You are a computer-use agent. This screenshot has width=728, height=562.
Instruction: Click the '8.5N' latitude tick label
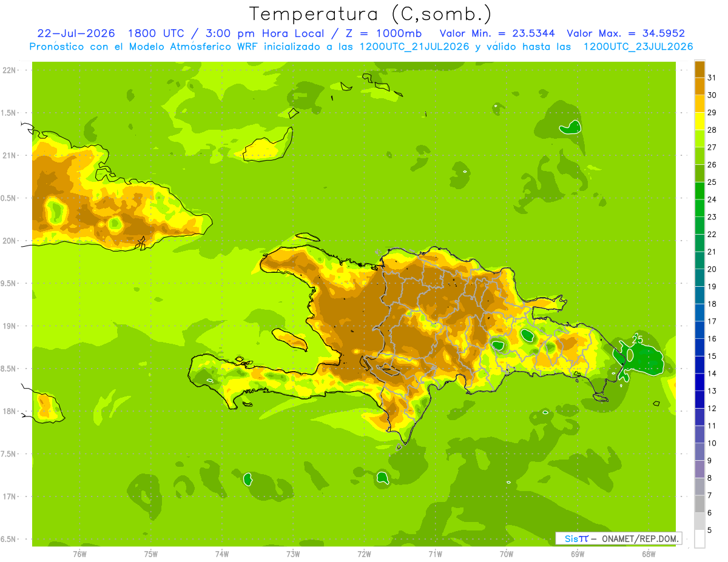point(8,369)
